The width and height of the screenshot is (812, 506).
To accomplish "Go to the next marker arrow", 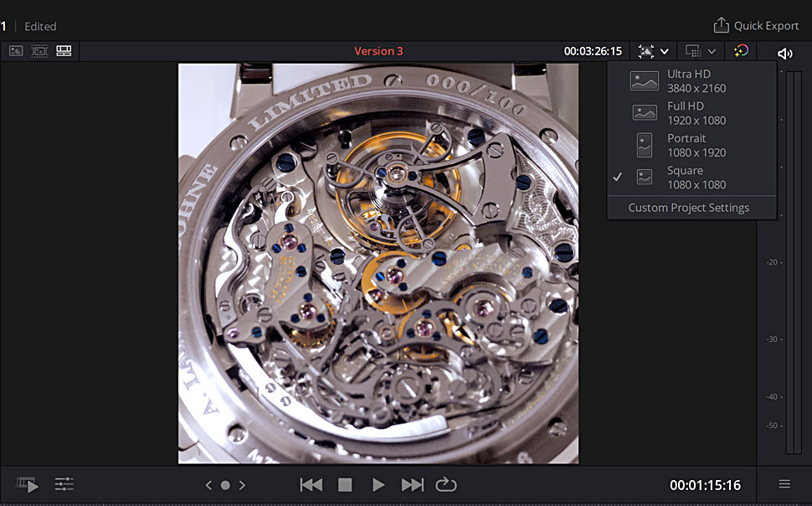I will pos(242,485).
